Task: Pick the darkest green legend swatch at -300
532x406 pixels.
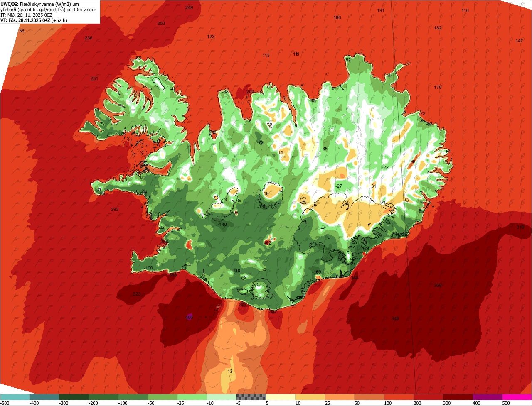Action: (x=74, y=396)
